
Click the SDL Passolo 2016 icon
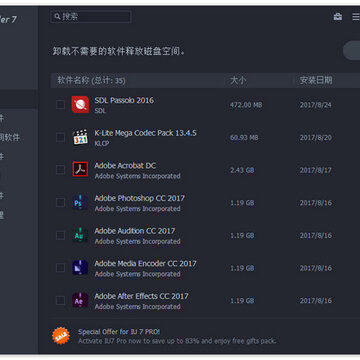[80, 105]
